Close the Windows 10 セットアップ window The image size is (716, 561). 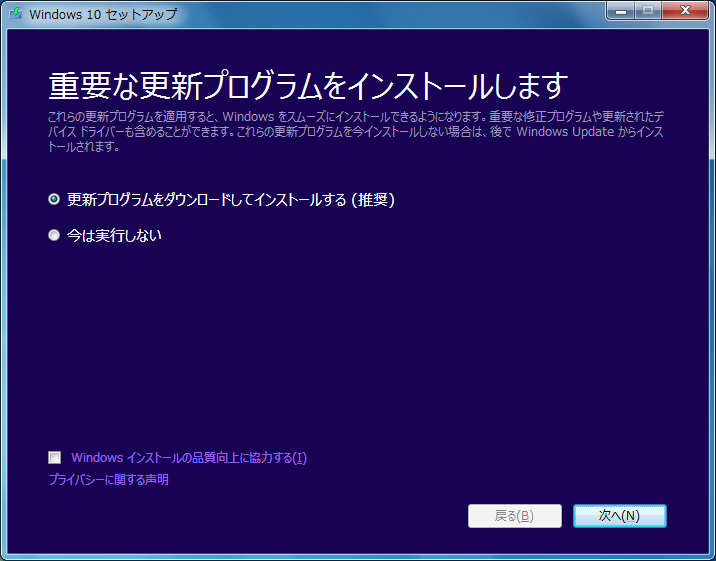685,11
